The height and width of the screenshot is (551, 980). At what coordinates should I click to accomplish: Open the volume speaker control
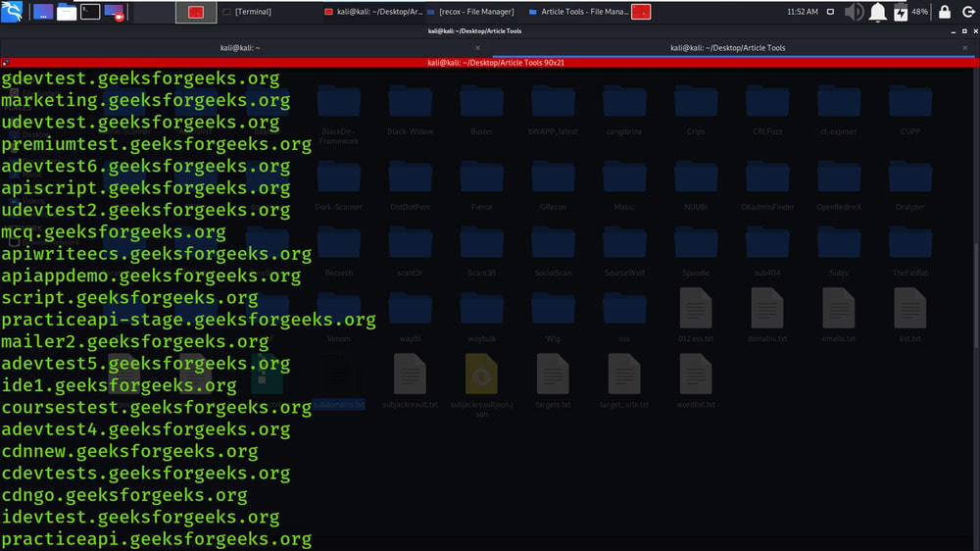pyautogui.click(x=854, y=12)
